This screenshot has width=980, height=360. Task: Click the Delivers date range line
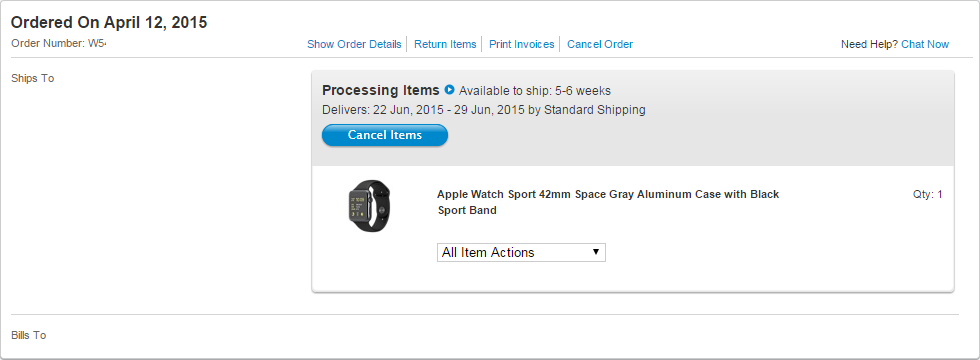pos(484,110)
